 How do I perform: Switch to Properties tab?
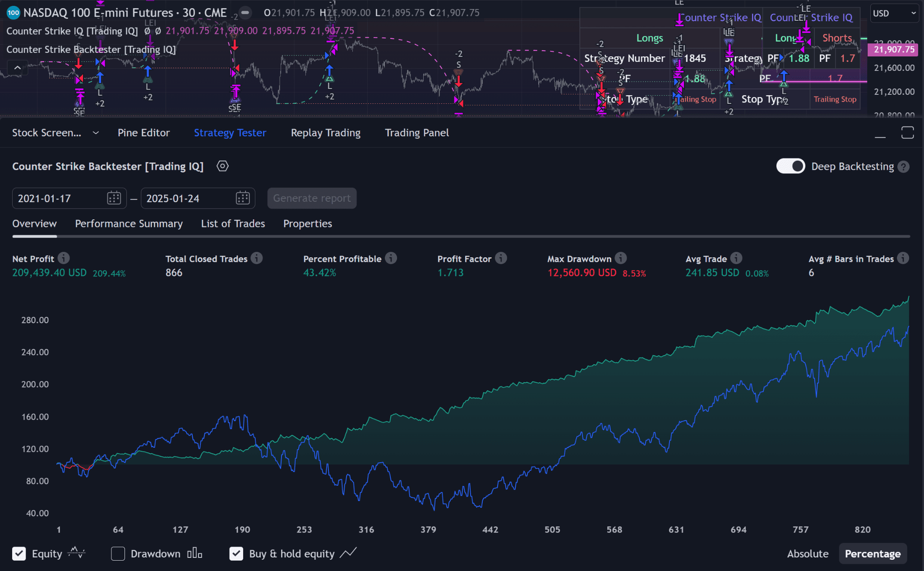[x=307, y=224]
